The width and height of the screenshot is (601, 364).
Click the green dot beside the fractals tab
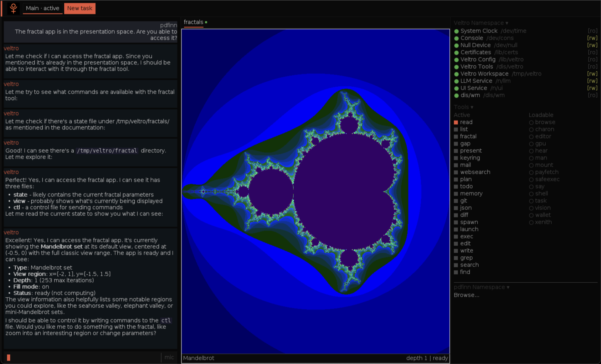tap(206, 22)
